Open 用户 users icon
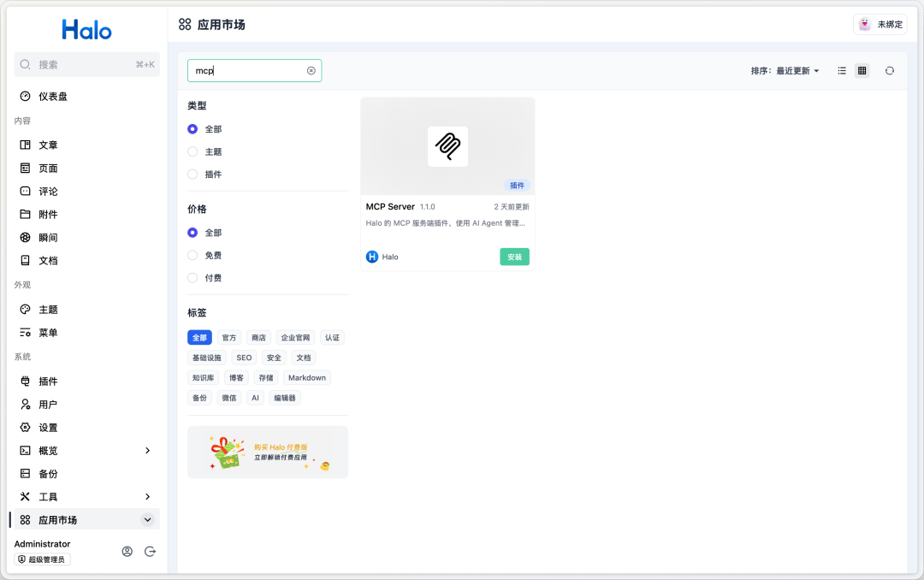924x580 pixels. pos(26,405)
